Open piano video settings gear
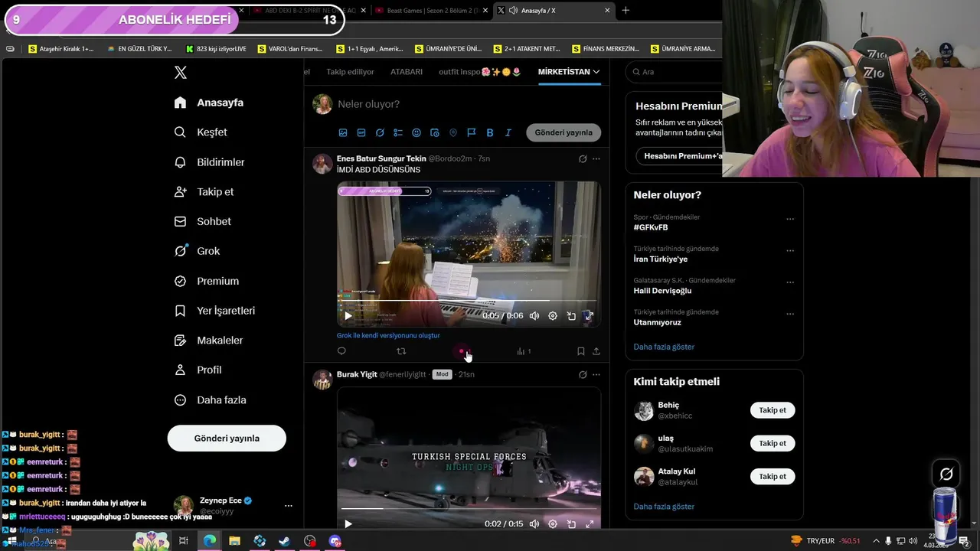 coord(553,315)
